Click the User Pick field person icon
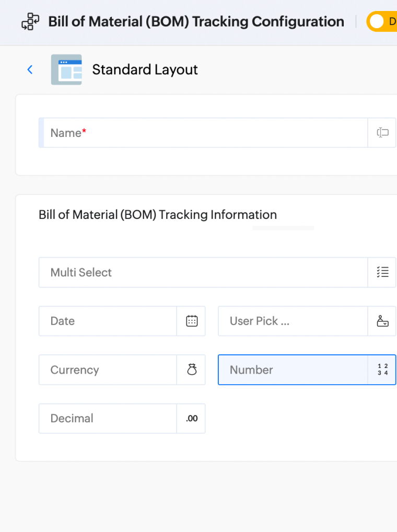This screenshot has width=397, height=532. tap(383, 321)
